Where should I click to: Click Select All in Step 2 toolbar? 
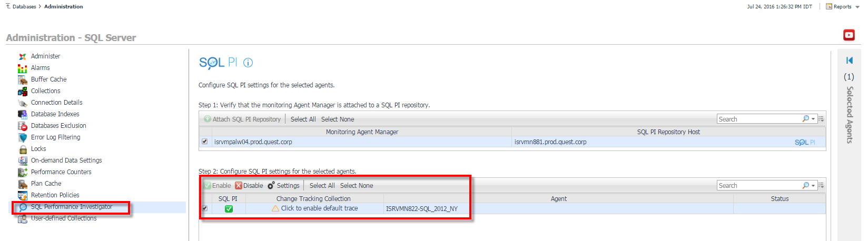tap(322, 186)
